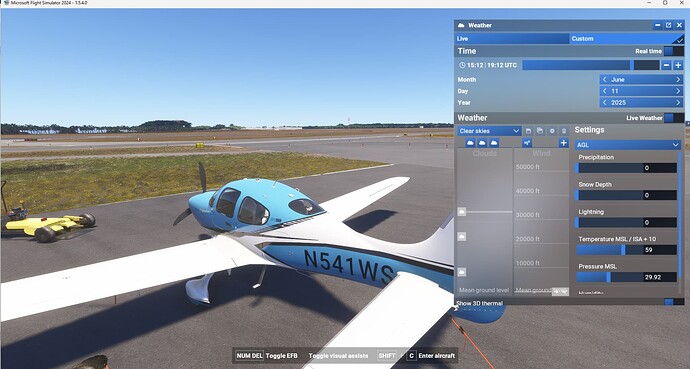Image resolution: width=690 pixels, height=369 pixels.
Task: Go to next month after June
Action: pyautogui.click(x=678, y=80)
